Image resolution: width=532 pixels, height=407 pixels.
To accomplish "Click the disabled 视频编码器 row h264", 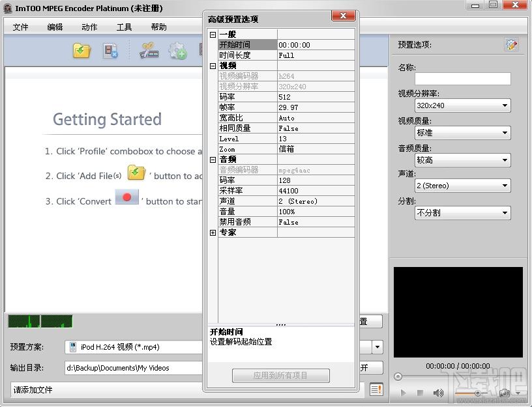I will point(286,76).
